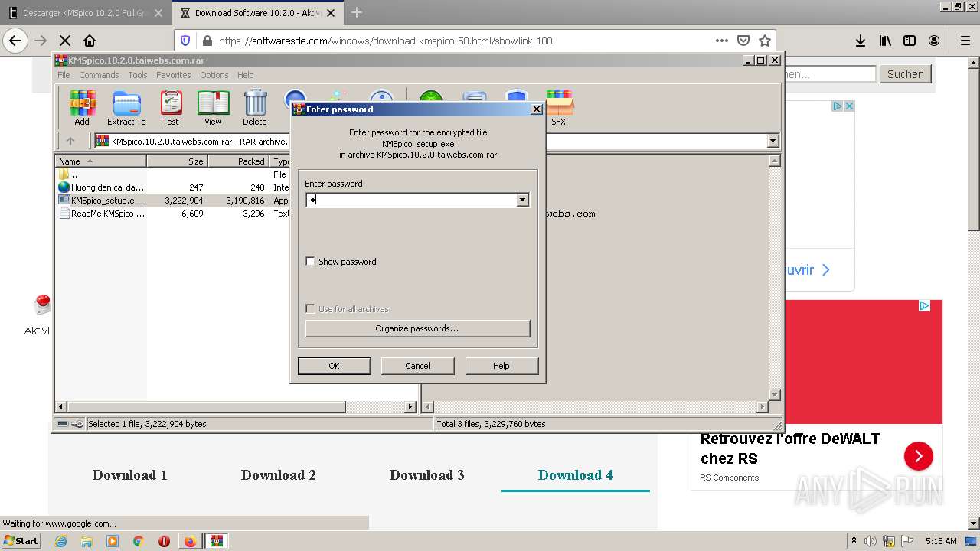Open the WinRAR File menu

point(64,75)
